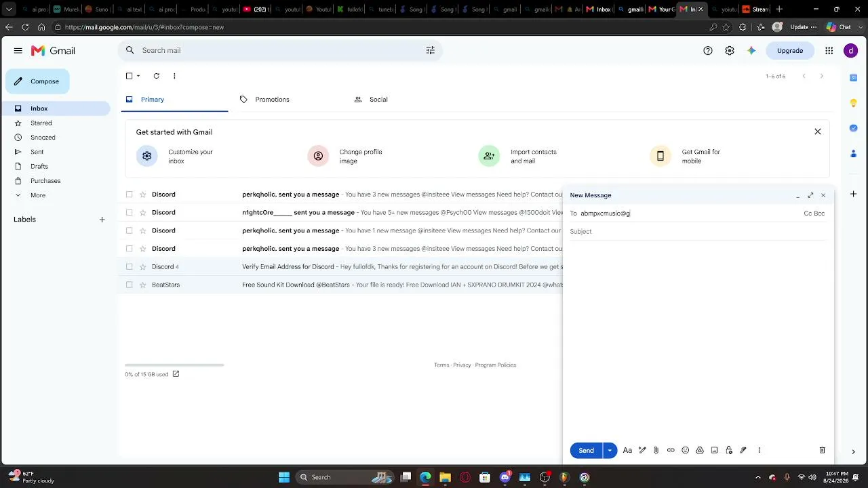Insert photo in the new message
The height and width of the screenshot is (488, 868).
(x=714, y=450)
